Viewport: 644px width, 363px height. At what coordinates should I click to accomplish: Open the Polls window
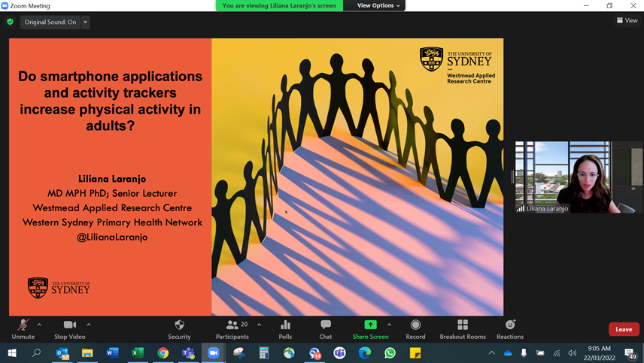click(x=285, y=329)
